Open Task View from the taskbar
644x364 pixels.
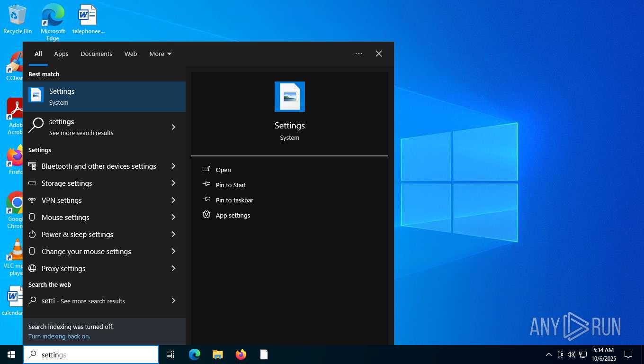(170, 355)
